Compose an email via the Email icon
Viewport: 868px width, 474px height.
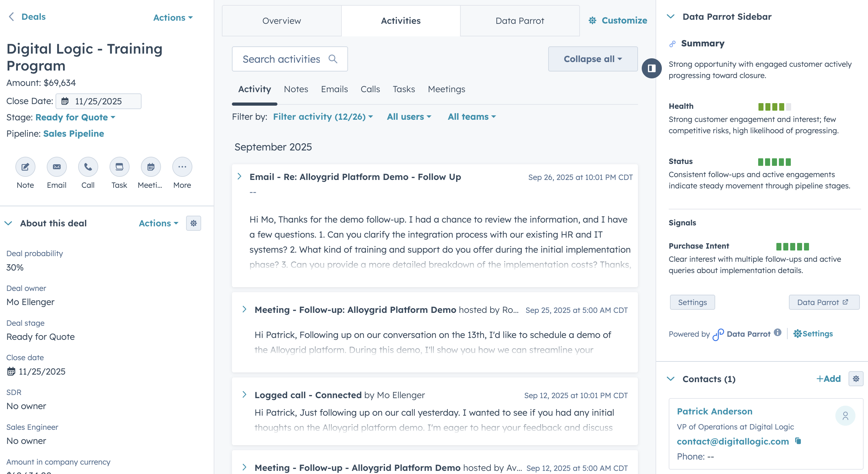click(x=56, y=167)
